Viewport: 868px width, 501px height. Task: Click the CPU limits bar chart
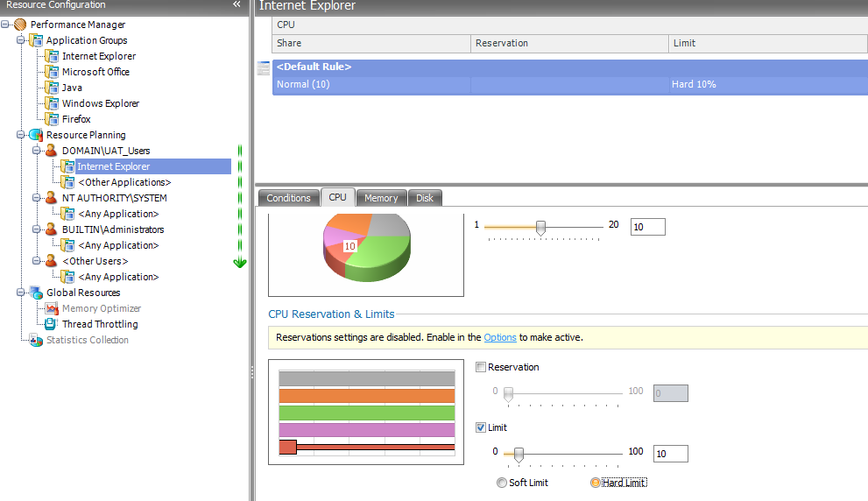[366, 413]
